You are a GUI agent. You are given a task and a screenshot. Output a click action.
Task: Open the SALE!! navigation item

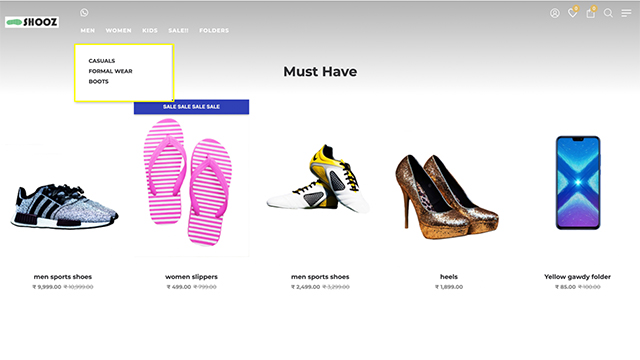pos(178,31)
